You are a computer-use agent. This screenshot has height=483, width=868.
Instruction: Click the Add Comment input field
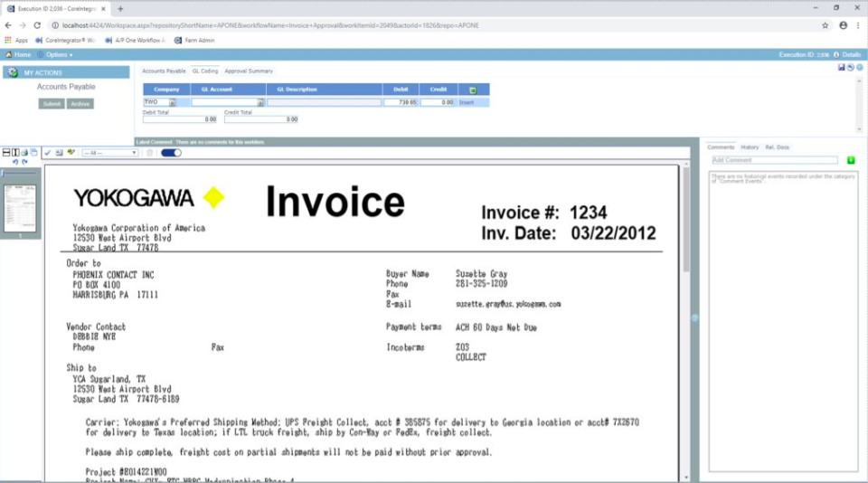click(x=775, y=160)
